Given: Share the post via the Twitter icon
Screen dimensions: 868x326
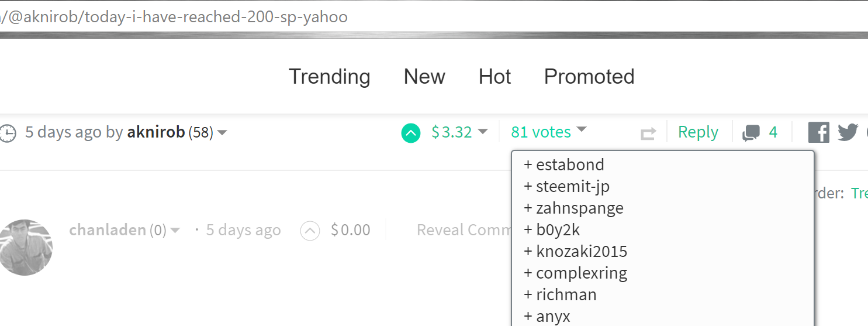Looking at the screenshot, I should click(x=848, y=132).
